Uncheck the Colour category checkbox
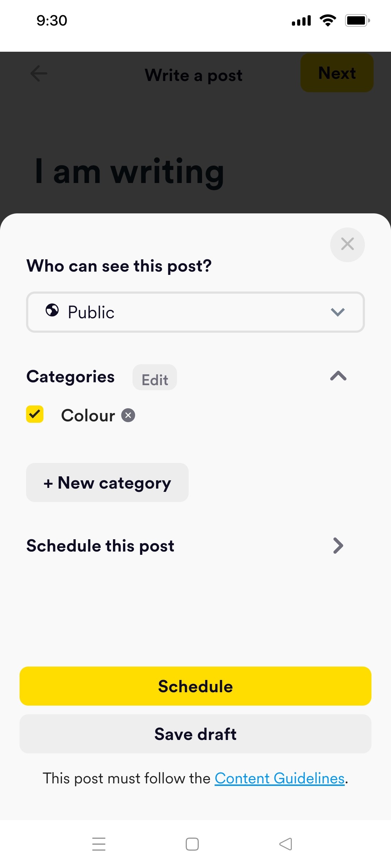The width and height of the screenshot is (391, 868). coord(34,414)
